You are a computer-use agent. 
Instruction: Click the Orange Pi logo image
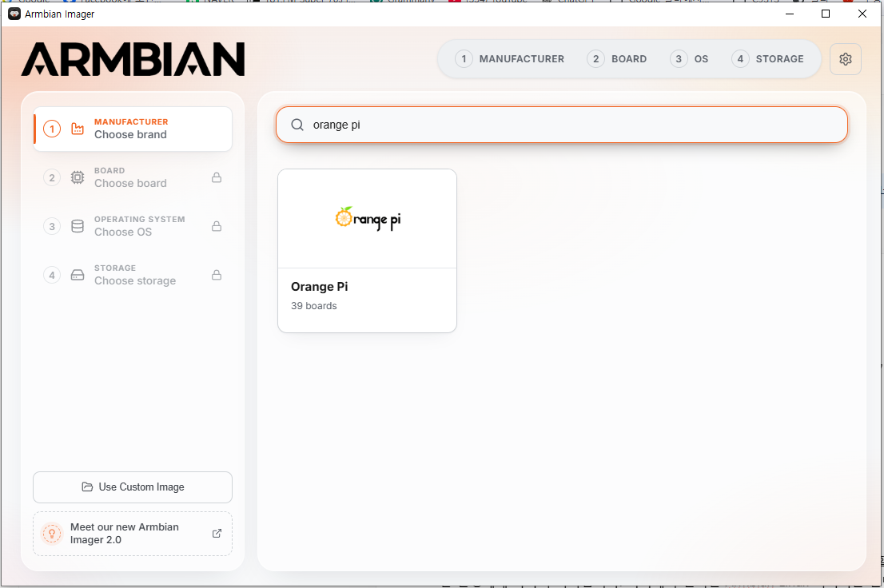[x=368, y=219]
